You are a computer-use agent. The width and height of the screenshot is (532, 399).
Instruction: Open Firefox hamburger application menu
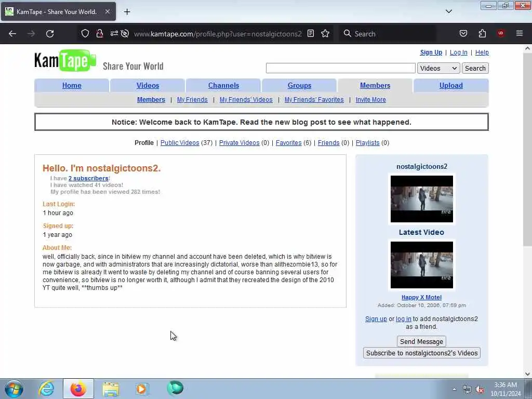coord(520,33)
